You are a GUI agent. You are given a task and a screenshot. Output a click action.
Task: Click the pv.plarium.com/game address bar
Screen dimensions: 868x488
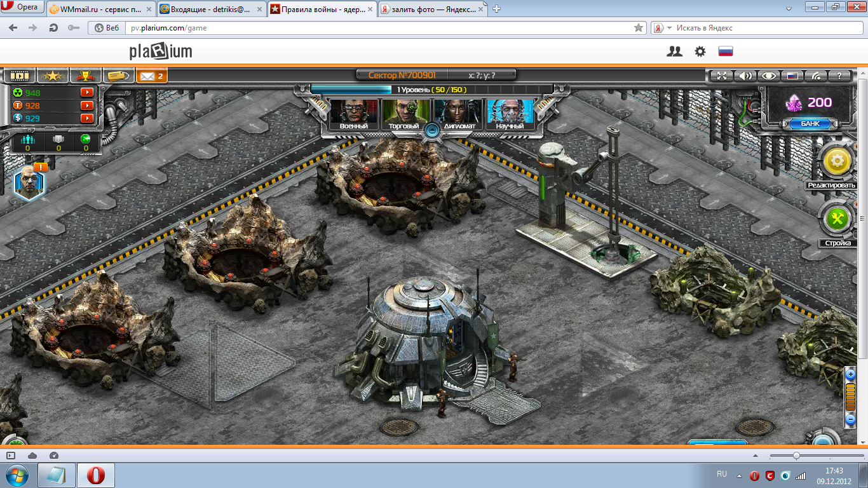(381, 28)
